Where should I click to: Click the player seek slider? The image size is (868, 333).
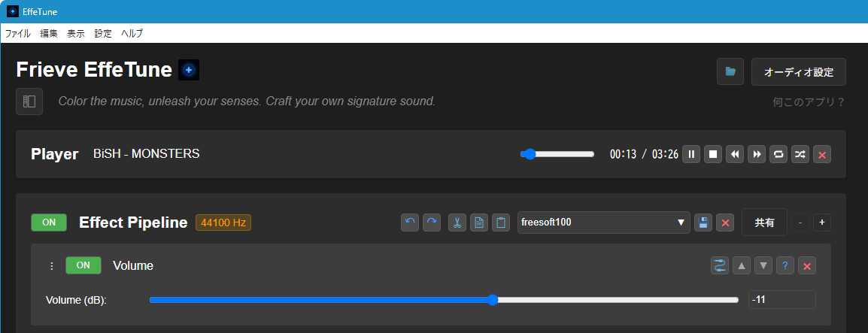(557, 154)
